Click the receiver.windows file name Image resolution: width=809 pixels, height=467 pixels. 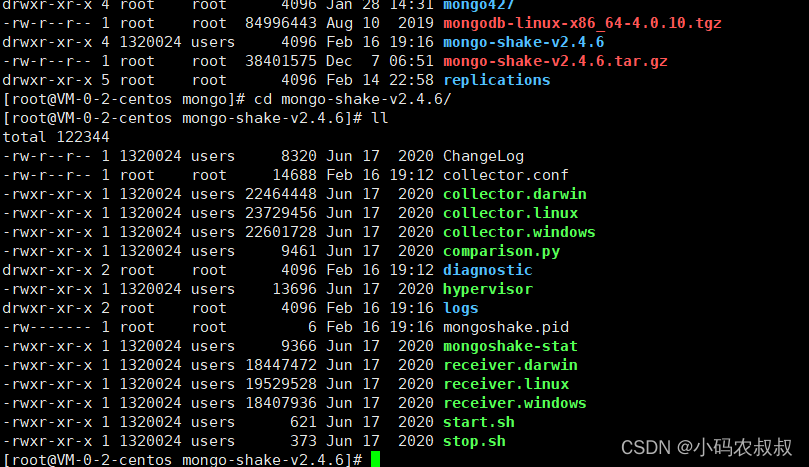pos(514,403)
